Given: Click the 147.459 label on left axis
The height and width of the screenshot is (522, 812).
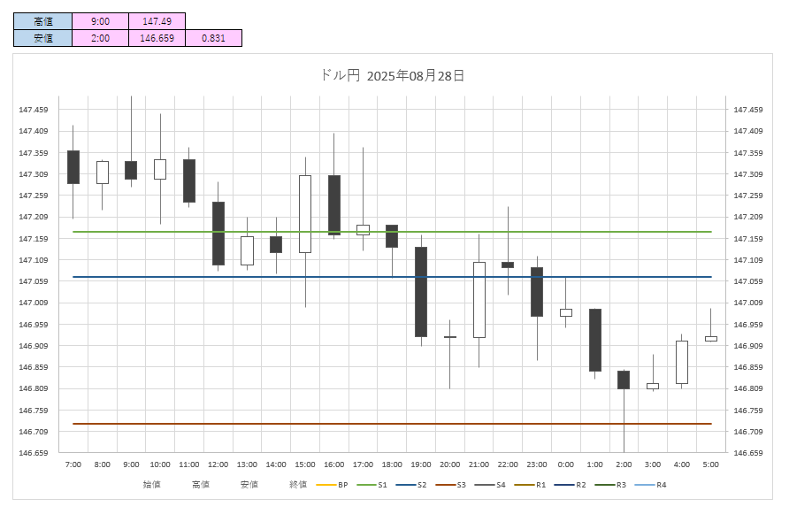Looking at the screenshot, I should [x=33, y=110].
